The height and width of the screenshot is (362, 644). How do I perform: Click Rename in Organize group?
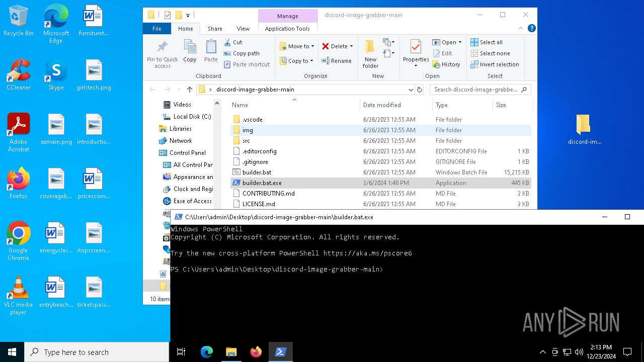(337, 61)
